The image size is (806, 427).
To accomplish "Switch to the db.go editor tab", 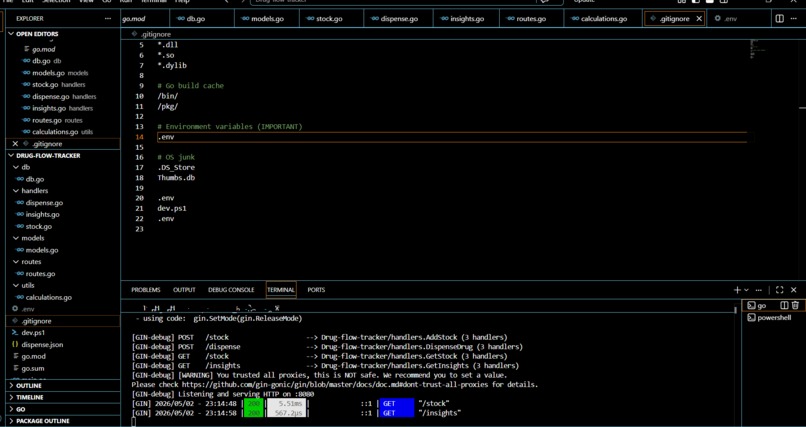I will pos(195,18).
